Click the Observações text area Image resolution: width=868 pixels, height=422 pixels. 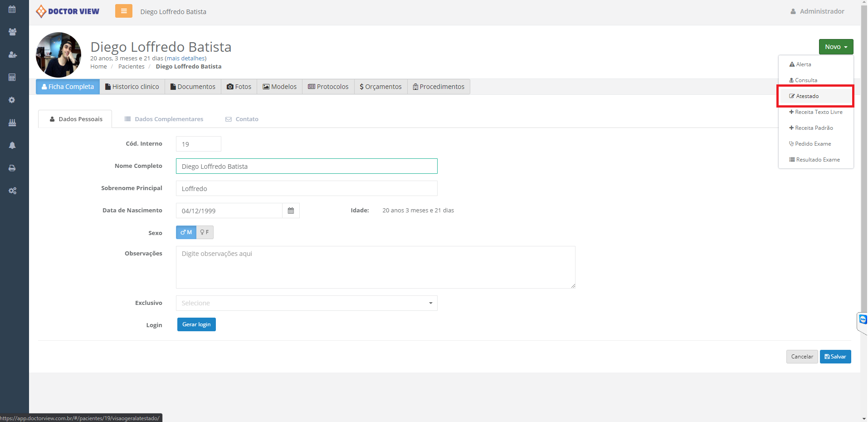[375, 267]
